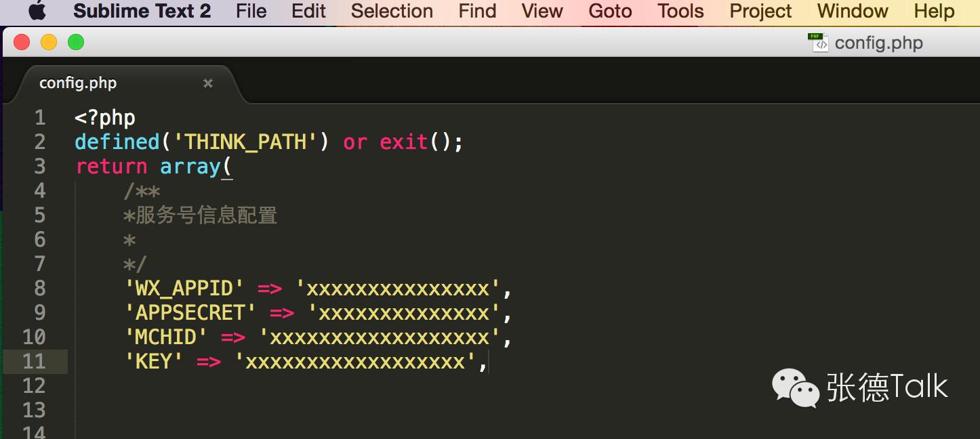Click line number 11 in the gutter

pos(34,362)
